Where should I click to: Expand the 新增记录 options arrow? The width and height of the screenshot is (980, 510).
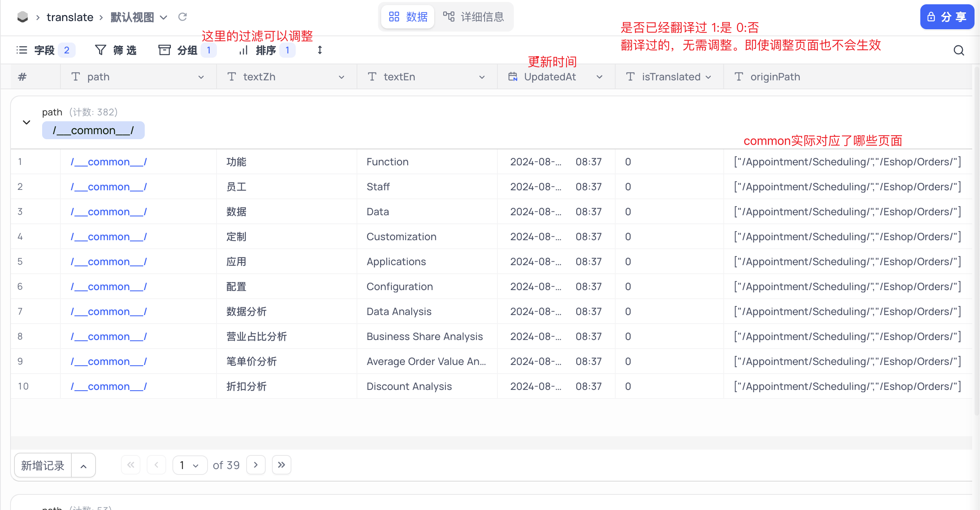tap(83, 466)
